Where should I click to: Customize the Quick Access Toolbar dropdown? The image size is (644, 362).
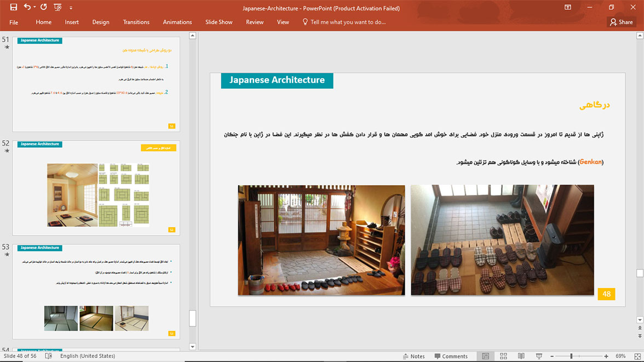(71, 8)
